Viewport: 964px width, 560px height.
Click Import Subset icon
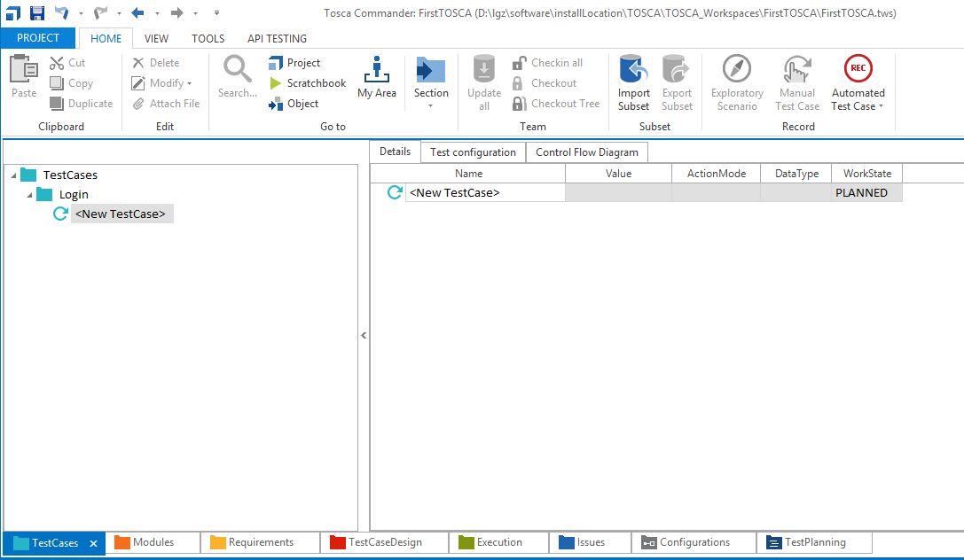click(x=634, y=69)
